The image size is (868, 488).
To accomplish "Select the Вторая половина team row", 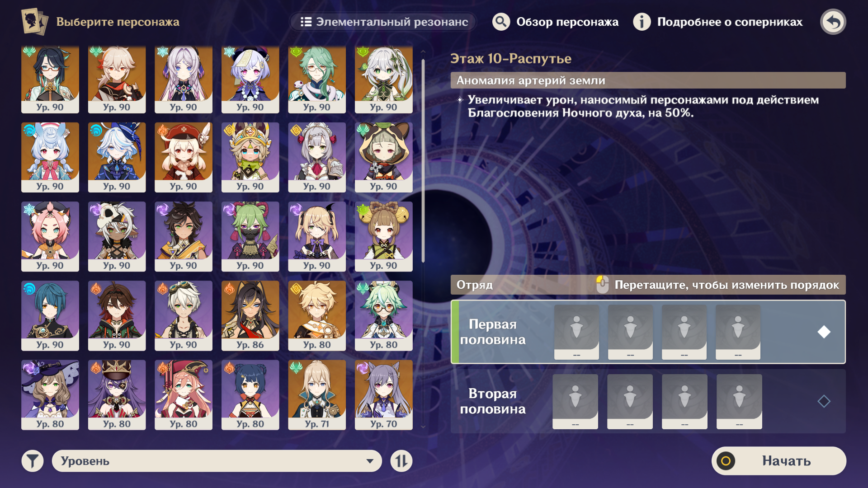I will click(x=648, y=401).
